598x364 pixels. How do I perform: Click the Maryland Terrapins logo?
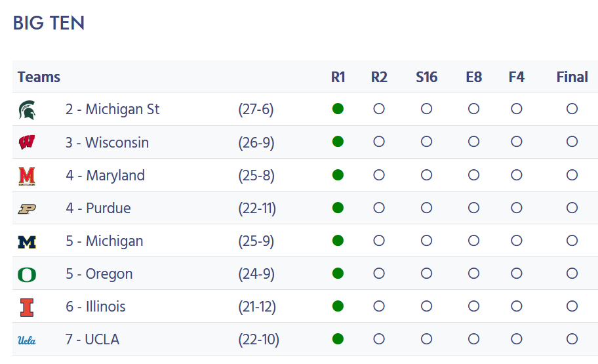[27, 176]
